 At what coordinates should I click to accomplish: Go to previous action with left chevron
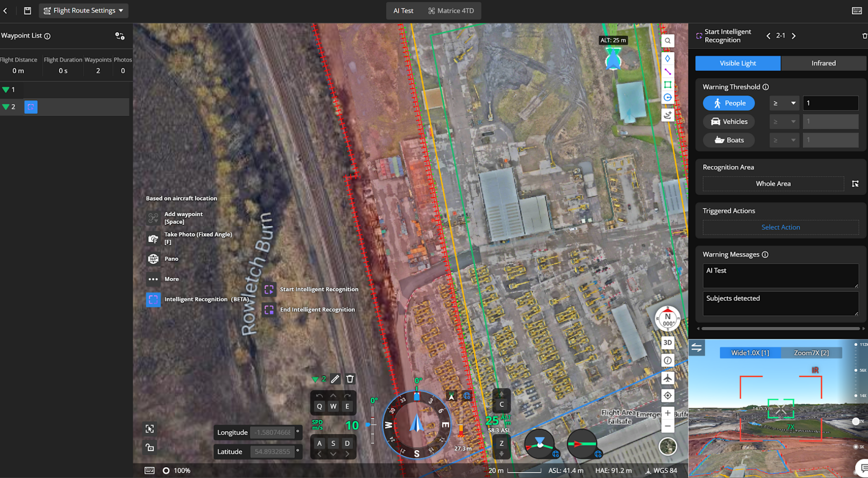point(769,36)
